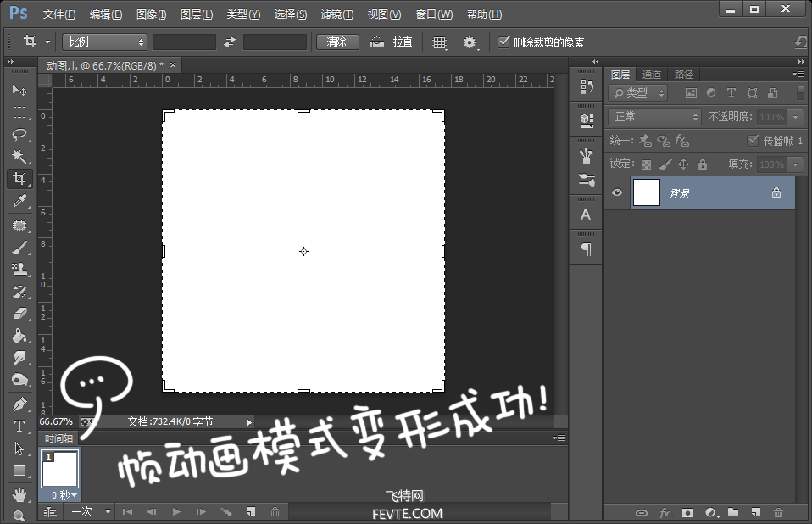Toggle delete cropped pixels checkbox
The height and width of the screenshot is (524, 812).
point(503,42)
